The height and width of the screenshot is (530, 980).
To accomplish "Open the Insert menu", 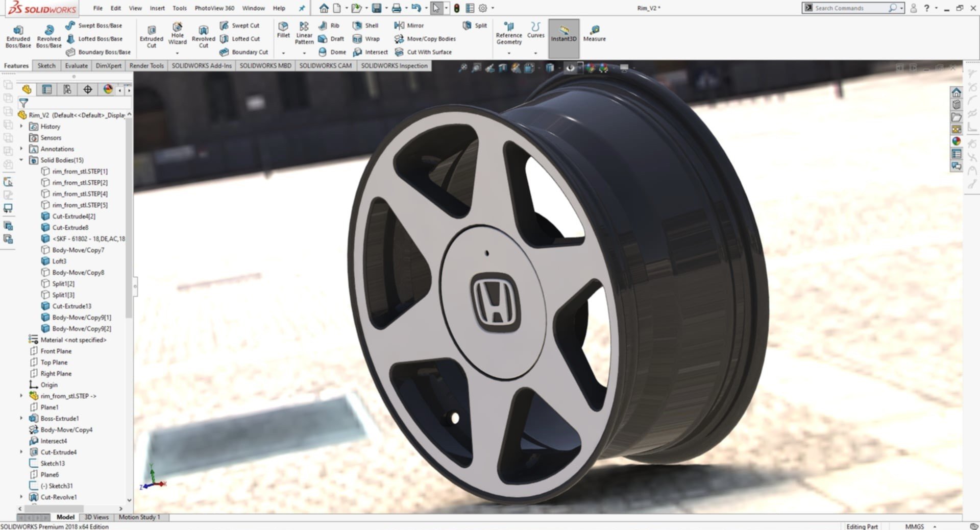I will (157, 8).
